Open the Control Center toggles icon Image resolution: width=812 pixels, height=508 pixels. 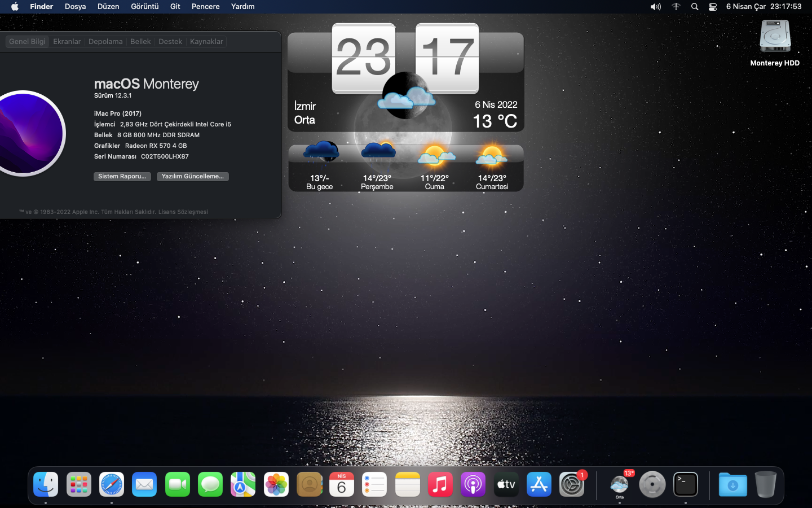tap(713, 7)
